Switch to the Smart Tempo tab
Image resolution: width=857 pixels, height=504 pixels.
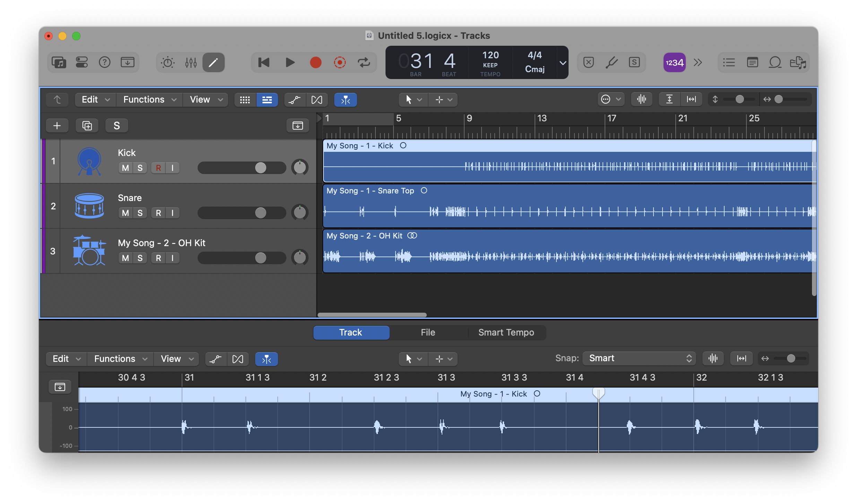tap(506, 332)
